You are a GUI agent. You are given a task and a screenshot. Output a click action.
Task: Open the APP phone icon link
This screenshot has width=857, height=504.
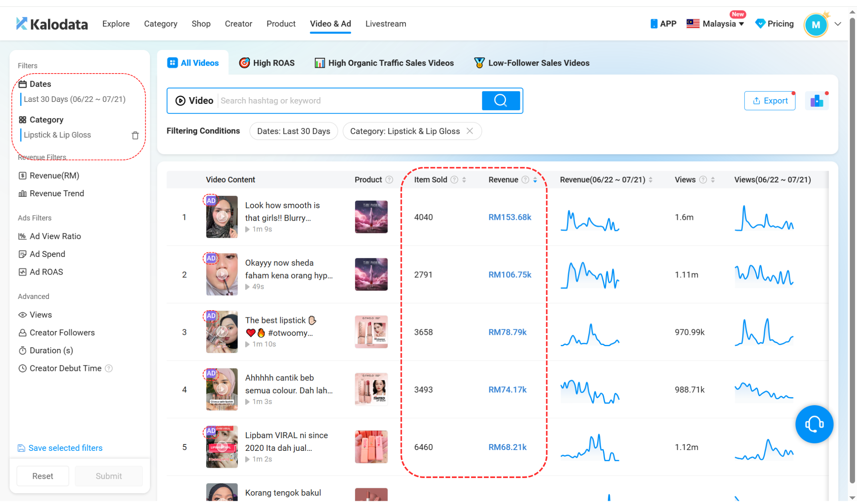click(x=654, y=24)
